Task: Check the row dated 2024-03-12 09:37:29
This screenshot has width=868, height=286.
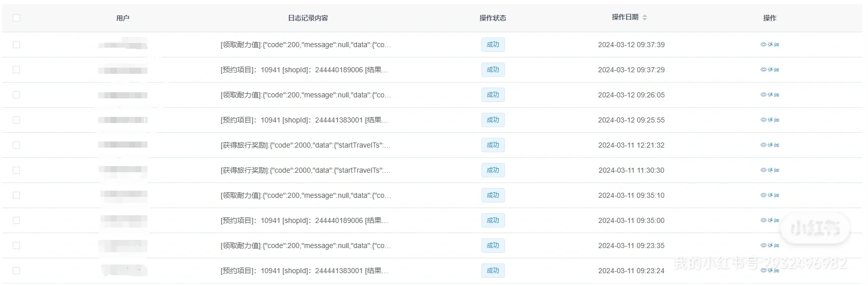Action: click(16, 70)
